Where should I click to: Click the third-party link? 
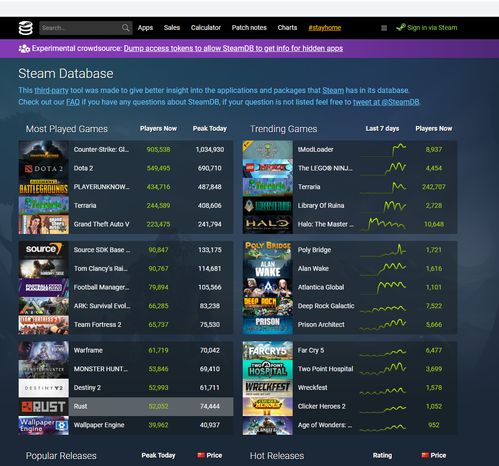(51, 90)
